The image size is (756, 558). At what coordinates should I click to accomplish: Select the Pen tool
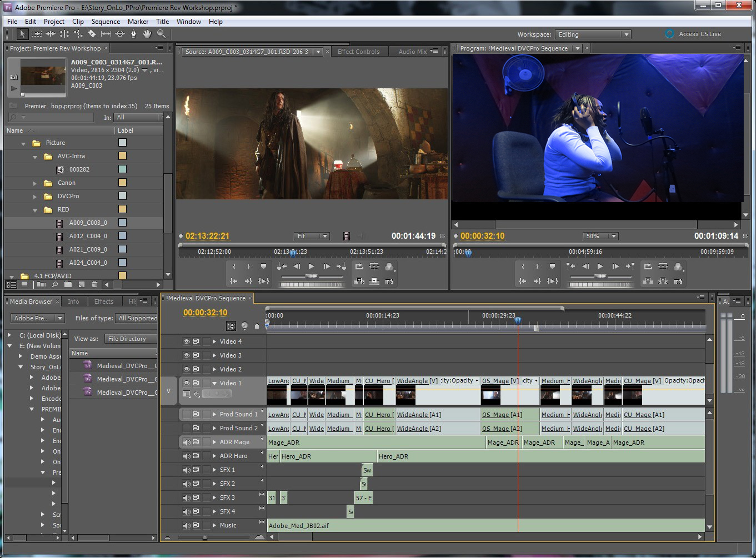pos(133,34)
